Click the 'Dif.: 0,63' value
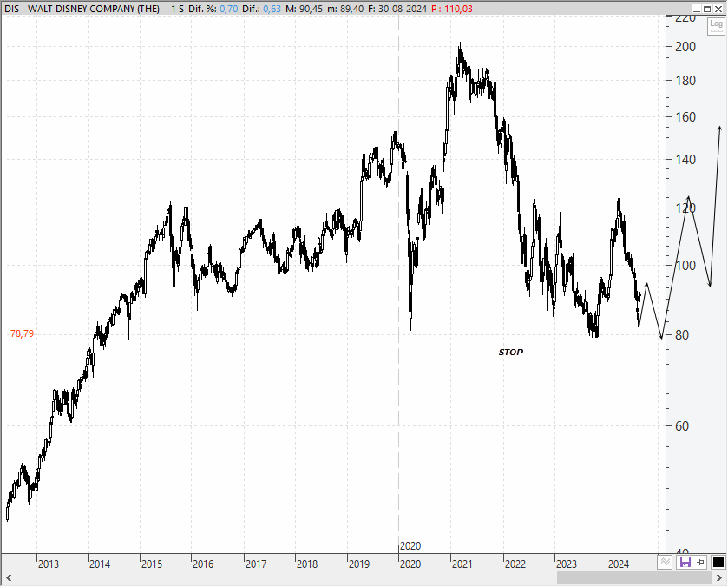The width and height of the screenshot is (728, 587). (x=261, y=9)
